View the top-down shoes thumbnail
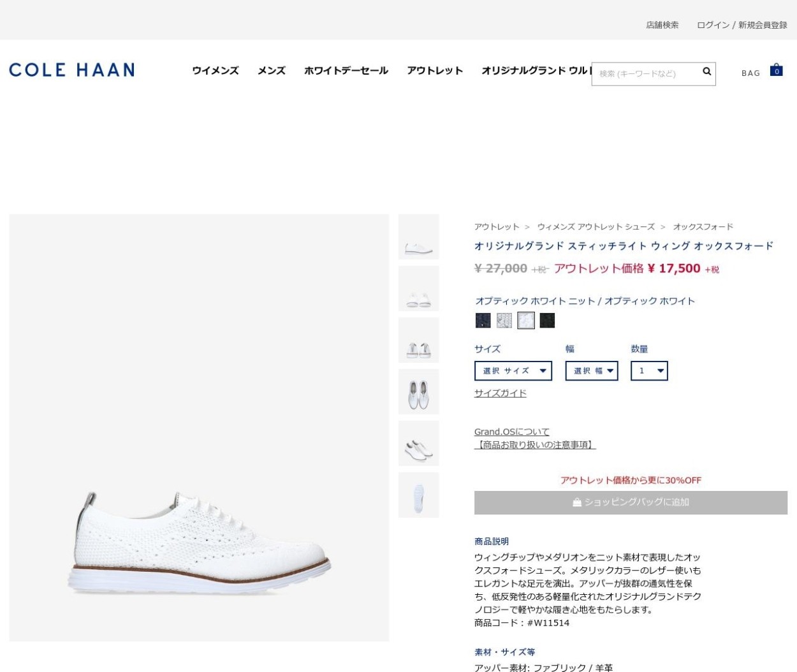This screenshot has width=797, height=672. coord(419,391)
